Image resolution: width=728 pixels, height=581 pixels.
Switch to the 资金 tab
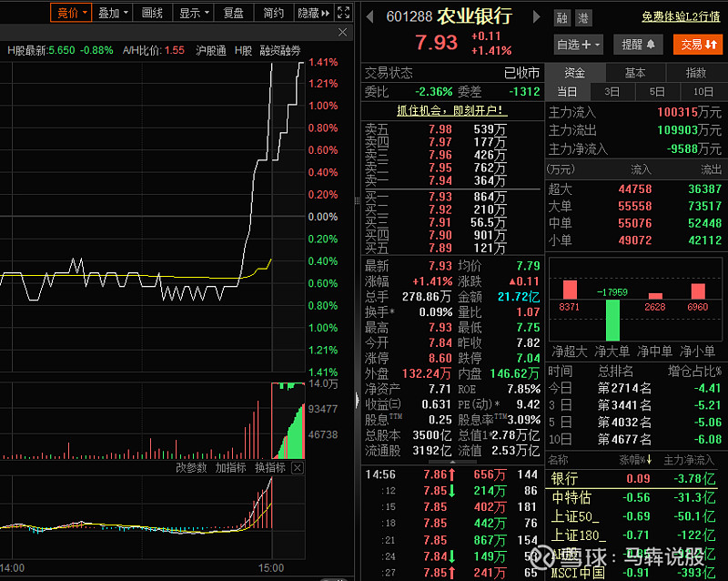pos(575,73)
